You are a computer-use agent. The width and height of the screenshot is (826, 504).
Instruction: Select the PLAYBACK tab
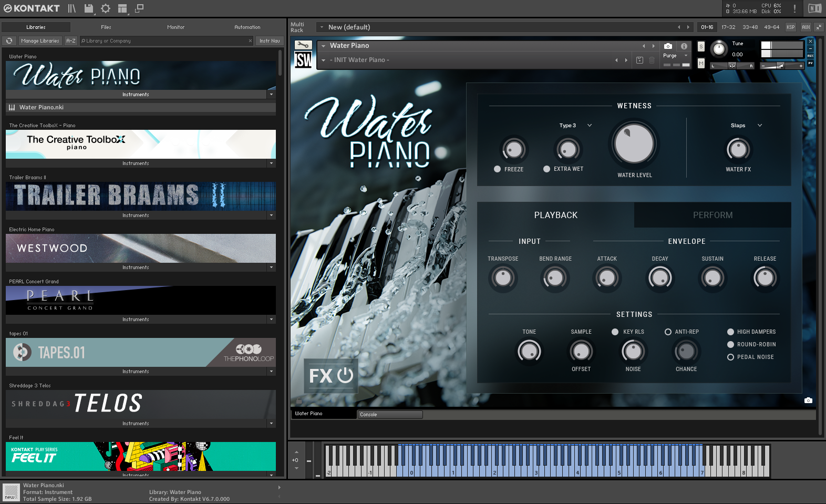(555, 215)
